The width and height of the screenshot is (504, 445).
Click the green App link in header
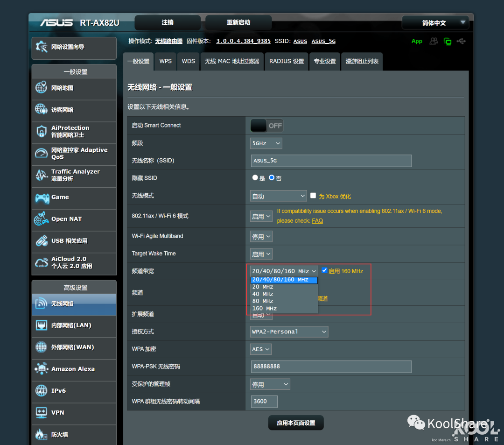click(417, 41)
